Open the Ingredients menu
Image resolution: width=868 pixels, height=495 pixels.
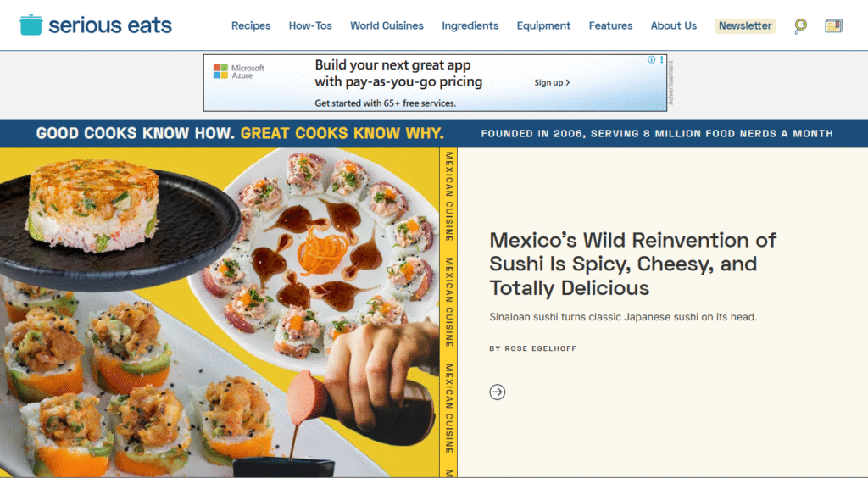coord(470,25)
